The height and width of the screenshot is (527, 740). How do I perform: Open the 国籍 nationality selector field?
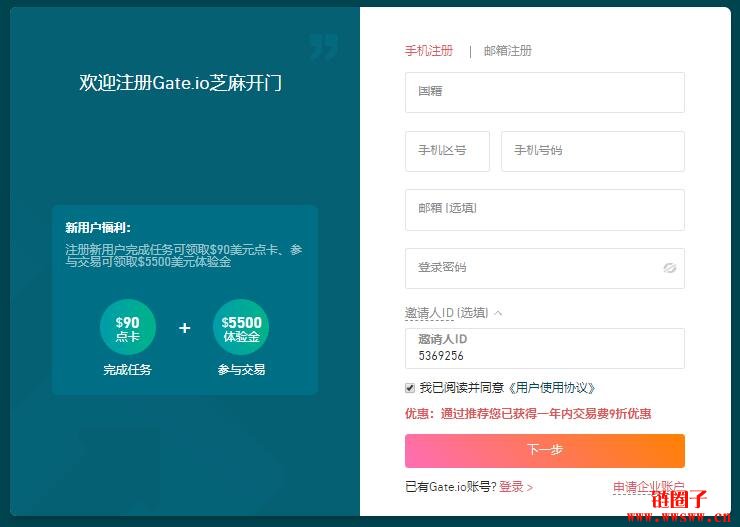pos(545,92)
